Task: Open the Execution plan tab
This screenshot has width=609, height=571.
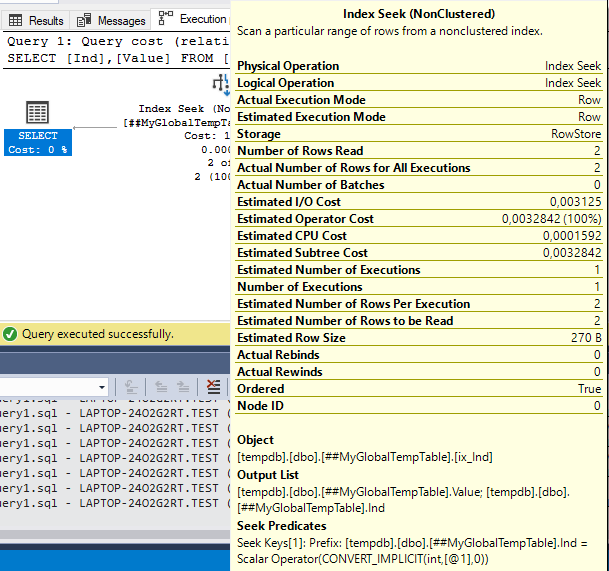Action: (193, 19)
